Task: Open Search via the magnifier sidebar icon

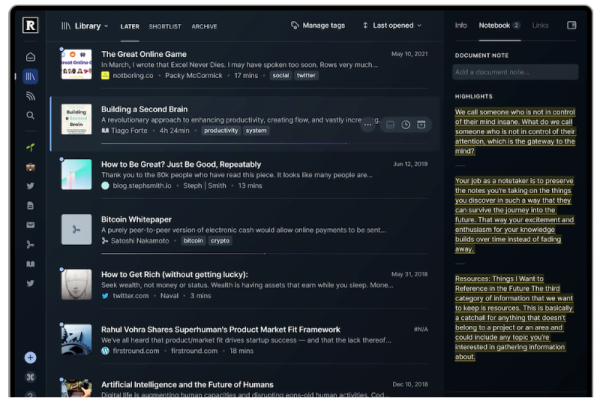Action: pos(31,115)
